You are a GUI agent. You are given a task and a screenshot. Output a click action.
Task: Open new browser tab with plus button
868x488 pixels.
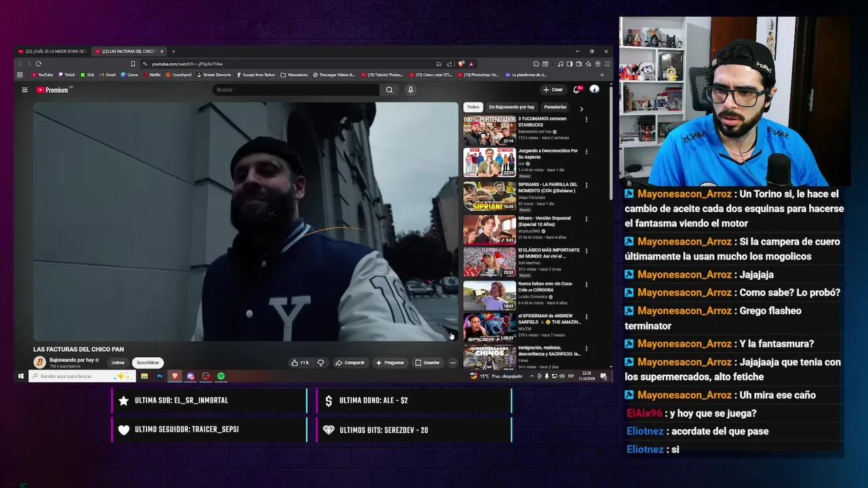click(x=174, y=52)
